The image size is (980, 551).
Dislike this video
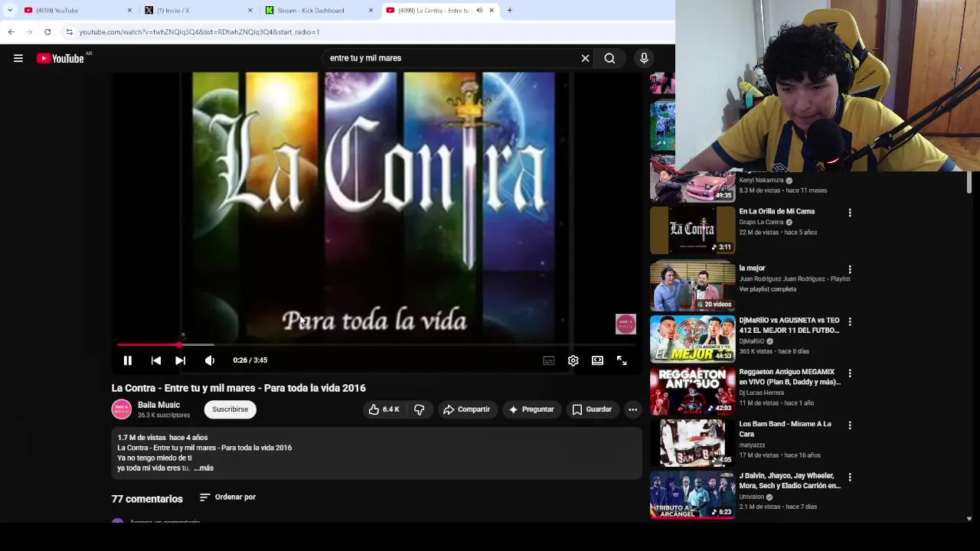click(419, 409)
